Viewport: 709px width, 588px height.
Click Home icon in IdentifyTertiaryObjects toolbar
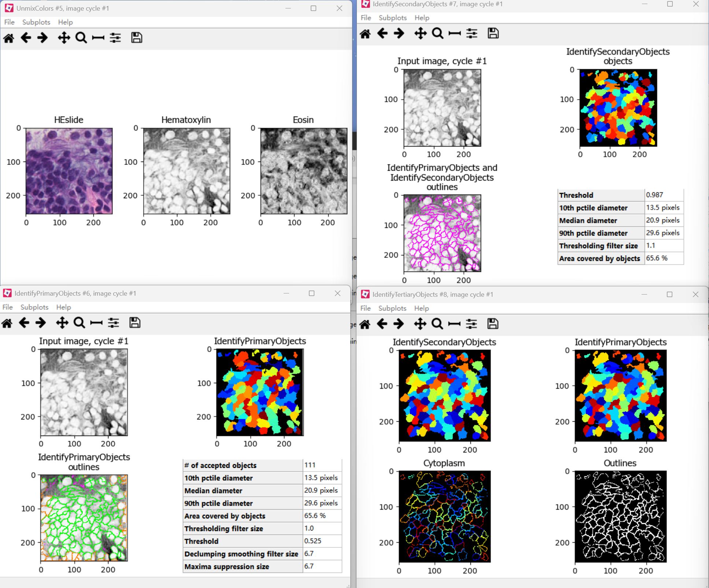(365, 324)
